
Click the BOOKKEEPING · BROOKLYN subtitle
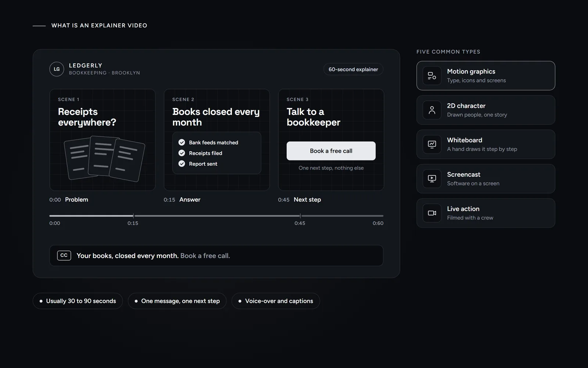pyautogui.click(x=104, y=73)
